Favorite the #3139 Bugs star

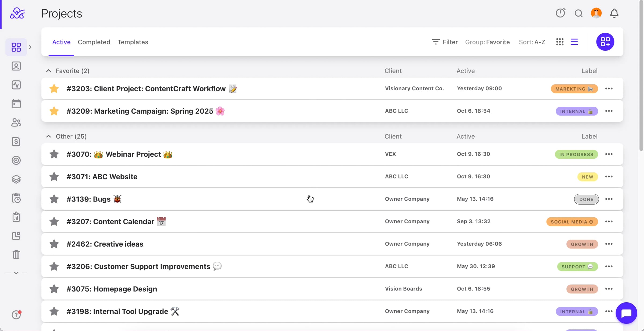pos(54,199)
